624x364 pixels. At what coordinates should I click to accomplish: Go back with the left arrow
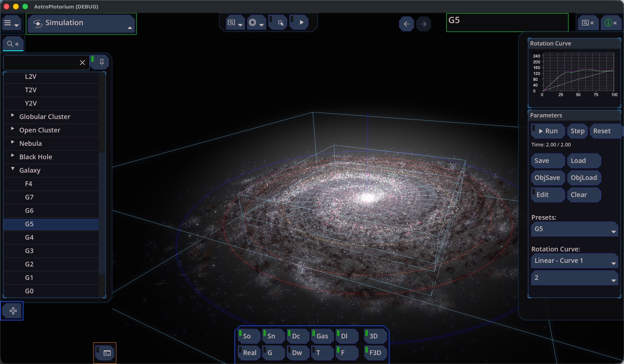[x=406, y=24]
